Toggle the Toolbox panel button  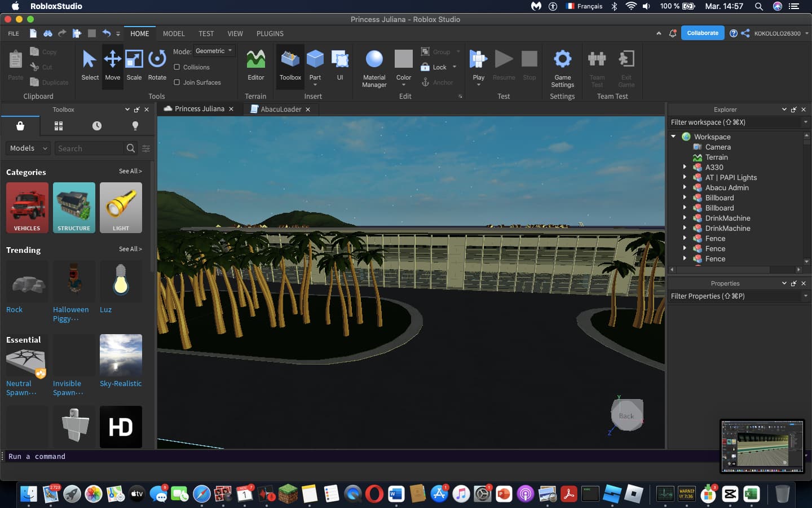coord(290,65)
